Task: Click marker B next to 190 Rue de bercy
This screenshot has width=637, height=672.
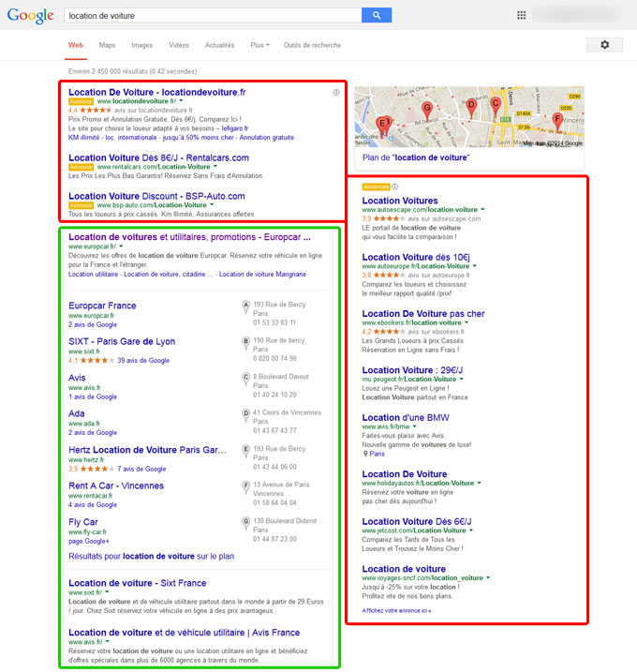Action: [245, 342]
